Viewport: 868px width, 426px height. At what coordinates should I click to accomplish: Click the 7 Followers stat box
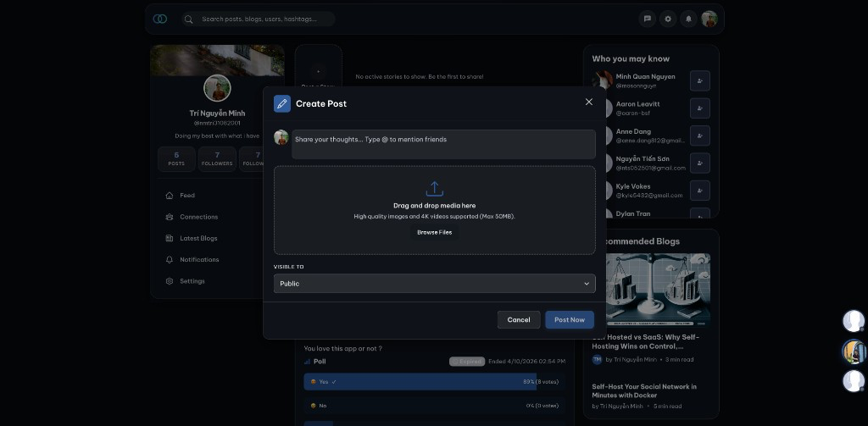pos(217,158)
